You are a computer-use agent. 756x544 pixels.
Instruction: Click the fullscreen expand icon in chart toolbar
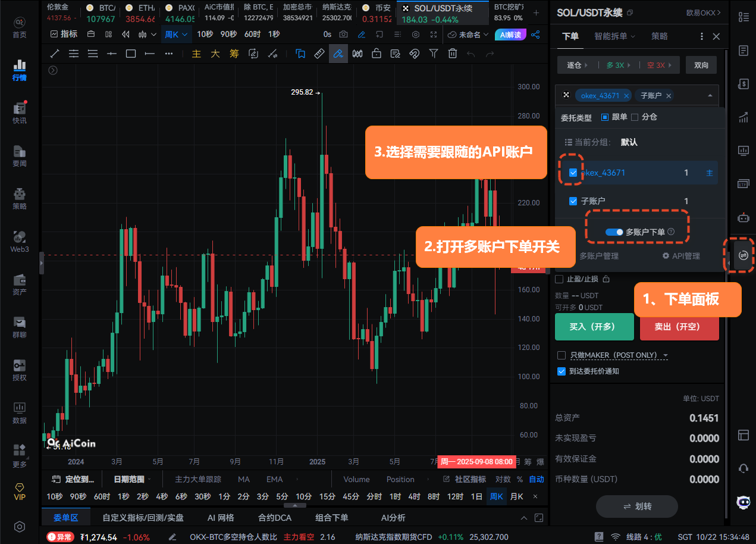tap(435, 35)
